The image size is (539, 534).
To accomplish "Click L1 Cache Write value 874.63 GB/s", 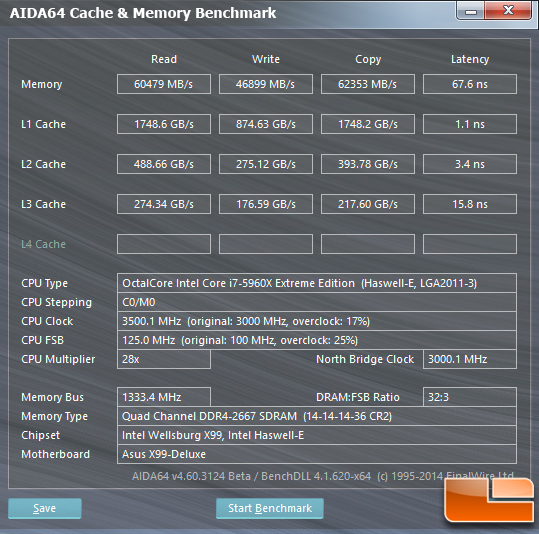I will tap(266, 124).
